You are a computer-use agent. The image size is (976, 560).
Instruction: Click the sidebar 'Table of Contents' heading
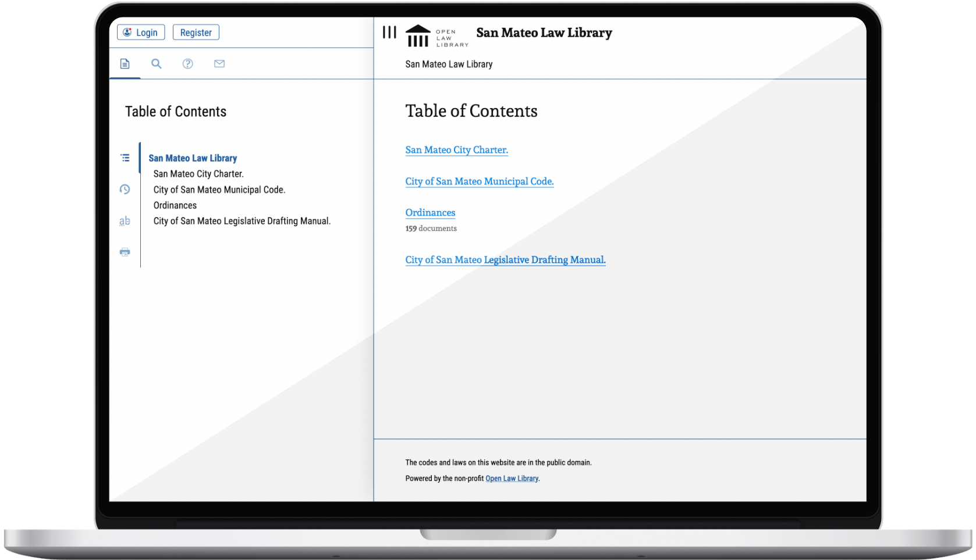click(x=176, y=112)
